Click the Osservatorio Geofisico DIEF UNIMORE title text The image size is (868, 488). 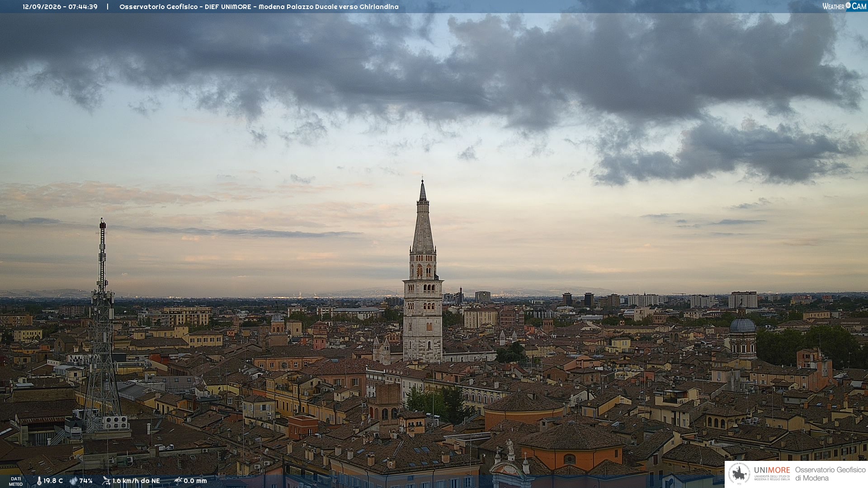tap(259, 7)
